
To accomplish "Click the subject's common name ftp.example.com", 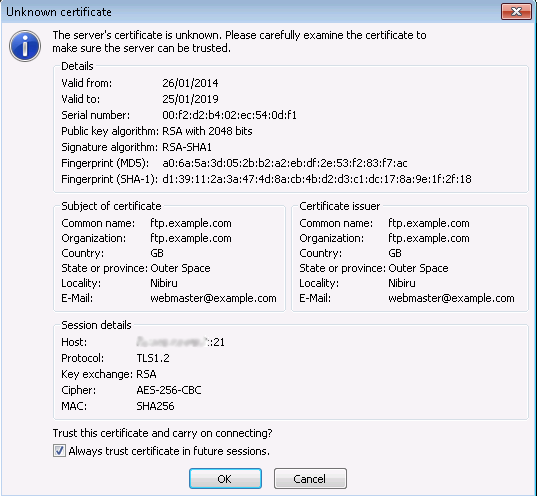I will coord(191,223).
